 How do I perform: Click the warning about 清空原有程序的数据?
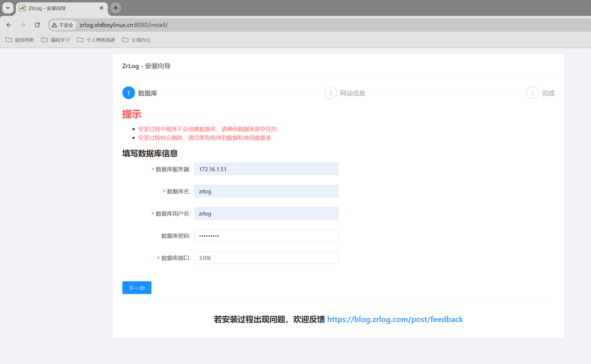pos(205,138)
